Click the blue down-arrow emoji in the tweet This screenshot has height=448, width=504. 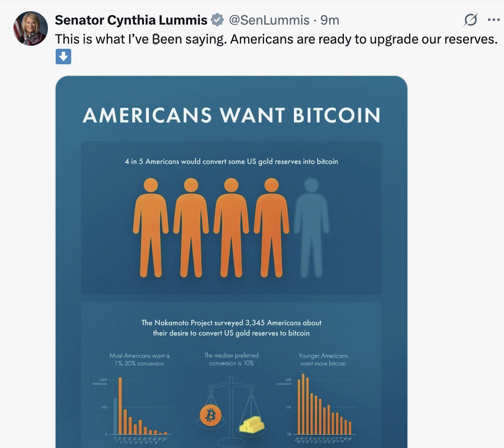(63, 57)
